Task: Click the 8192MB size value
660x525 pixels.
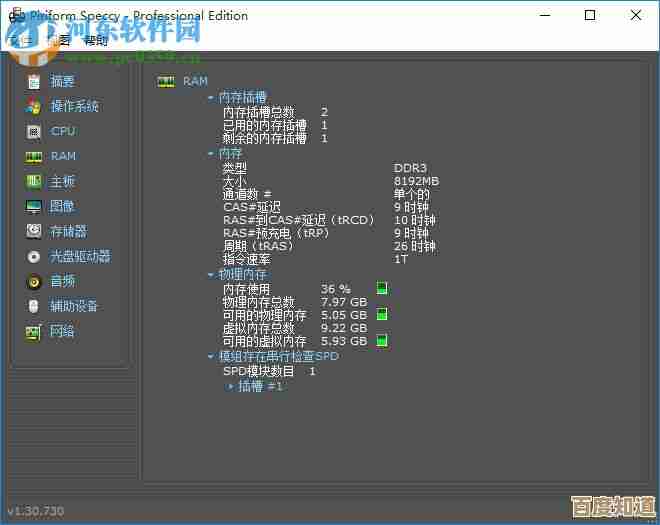Action: [x=416, y=181]
